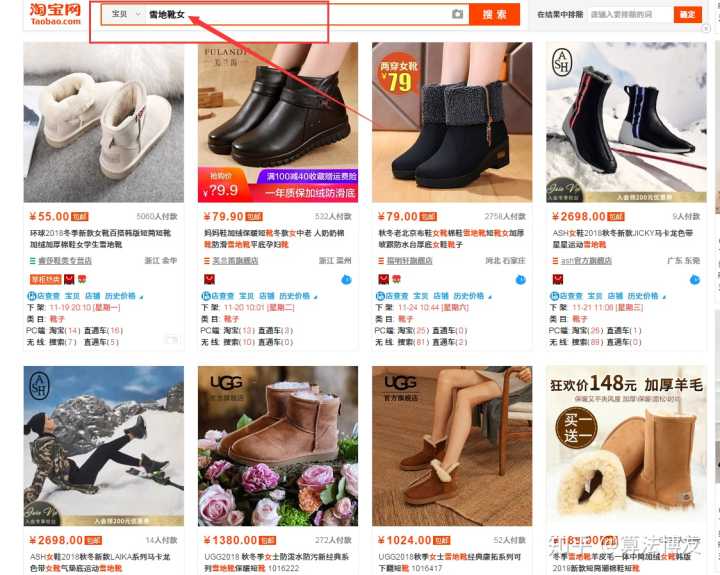Click the orange 搜索 search button
Viewport: 720px width, 575px height.
pos(495,14)
